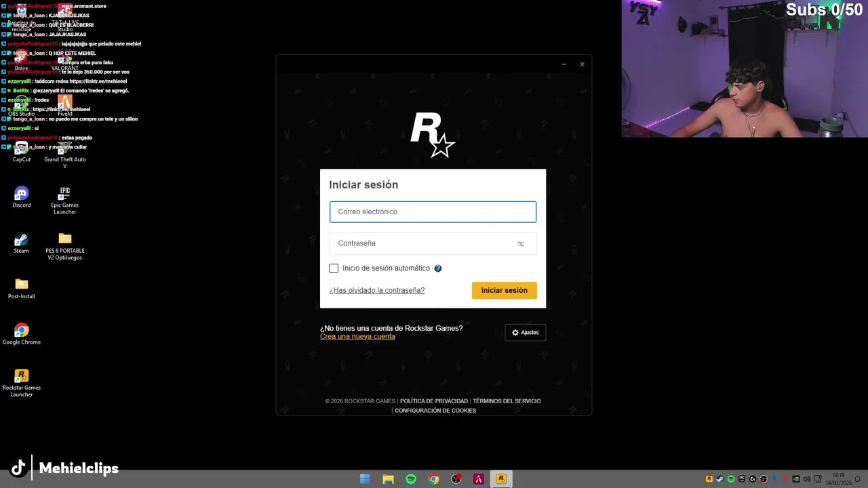Viewport: 868px width, 488px height.
Task: Toggle password visibility eye icon
Action: coord(521,243)
